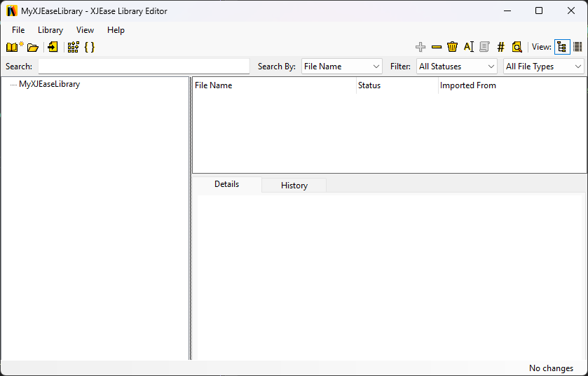Click the hash symbol toolbar icon

[500, 47]
